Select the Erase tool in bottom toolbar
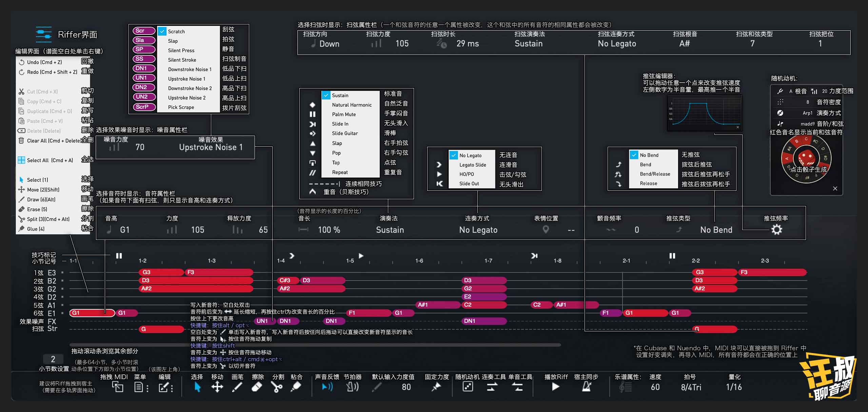868x412 pixels. click(257, 386)
